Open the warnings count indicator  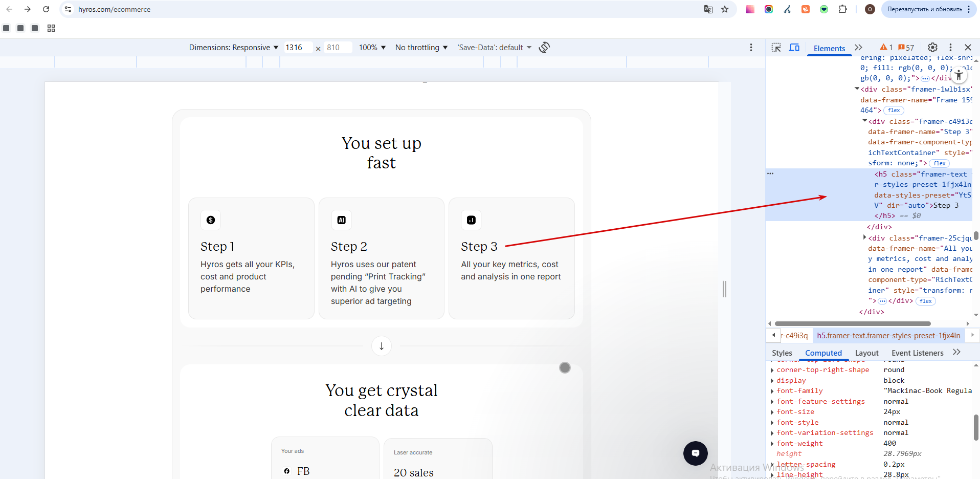tap(886, 48)
